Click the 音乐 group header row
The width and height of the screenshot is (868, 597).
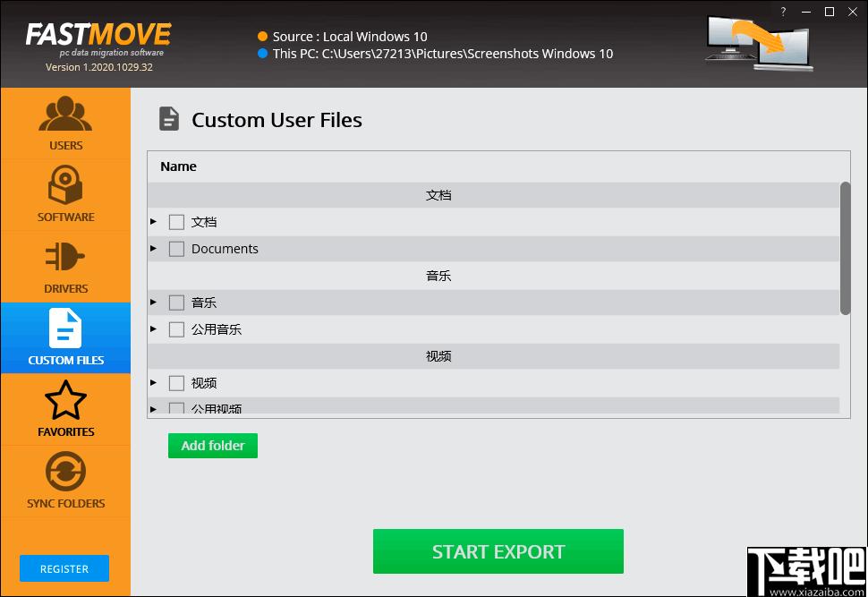494,276
